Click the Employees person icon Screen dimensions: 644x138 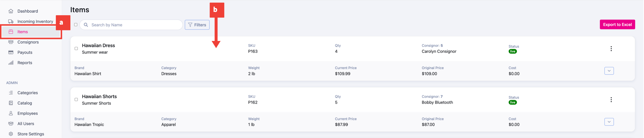tap(11, 113)
